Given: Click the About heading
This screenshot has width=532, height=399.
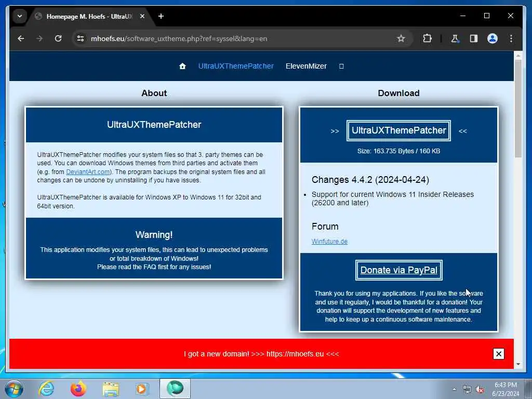Looking at the screenshot, I should click(154, 93).
